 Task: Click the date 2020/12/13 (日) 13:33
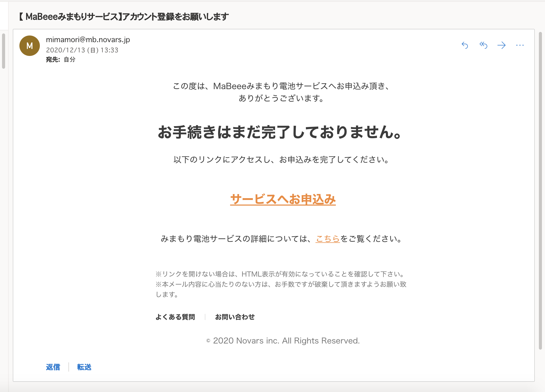click(82, 50)
